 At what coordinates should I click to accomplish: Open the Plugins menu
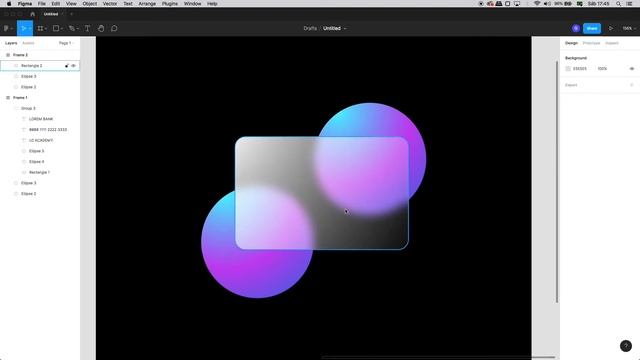[x=170, y=4]
